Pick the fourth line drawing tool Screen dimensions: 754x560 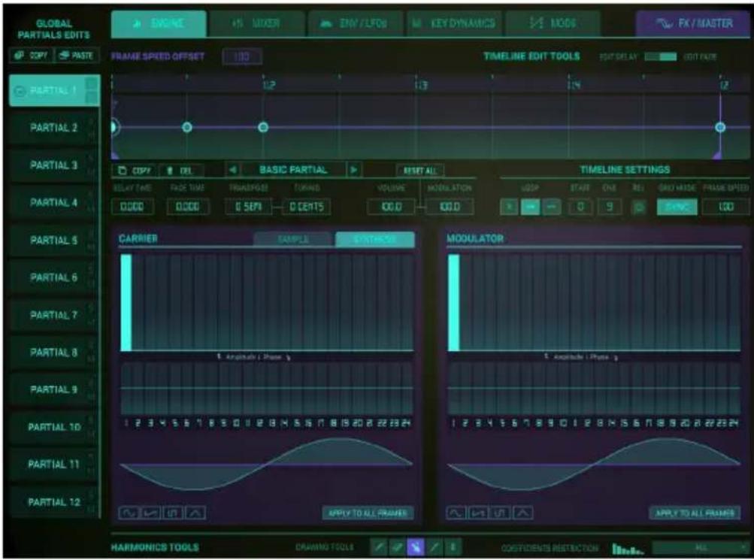[434, 547]
